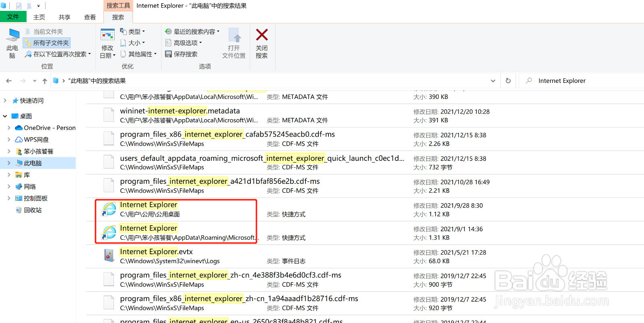This screenshot has height=323, width=644.
Task: Expand the address bar history dropdown
Action: coord(493,81)
